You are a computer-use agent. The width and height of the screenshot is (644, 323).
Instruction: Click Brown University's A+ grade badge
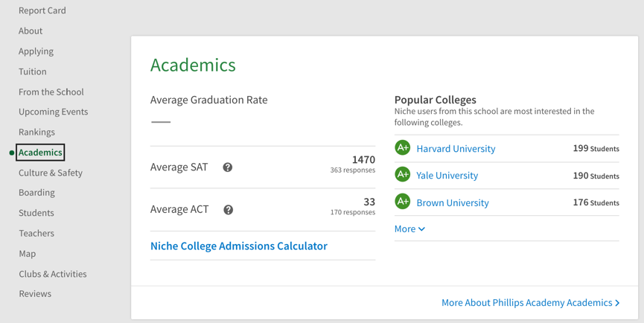tap(403, 202)
